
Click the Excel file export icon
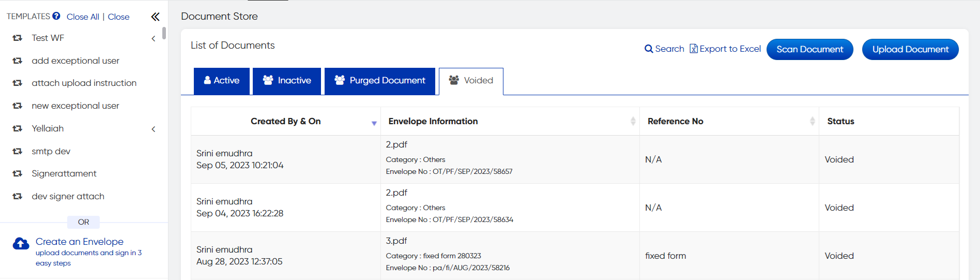694,49
